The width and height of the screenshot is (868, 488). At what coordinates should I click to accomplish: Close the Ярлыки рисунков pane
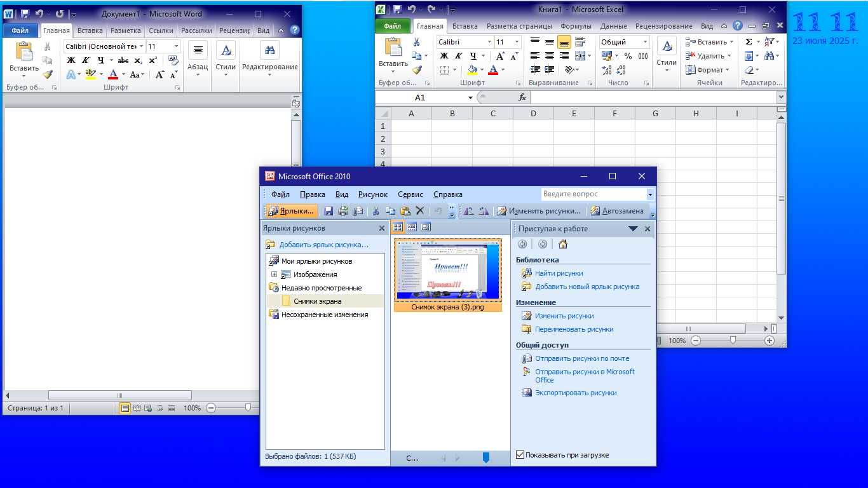point(381,228)
